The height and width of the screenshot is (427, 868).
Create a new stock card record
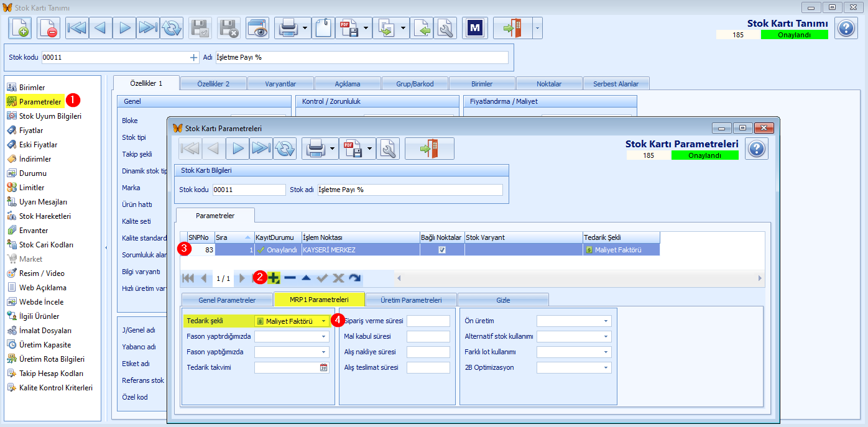pyautogui.click(x=19, y=28)
